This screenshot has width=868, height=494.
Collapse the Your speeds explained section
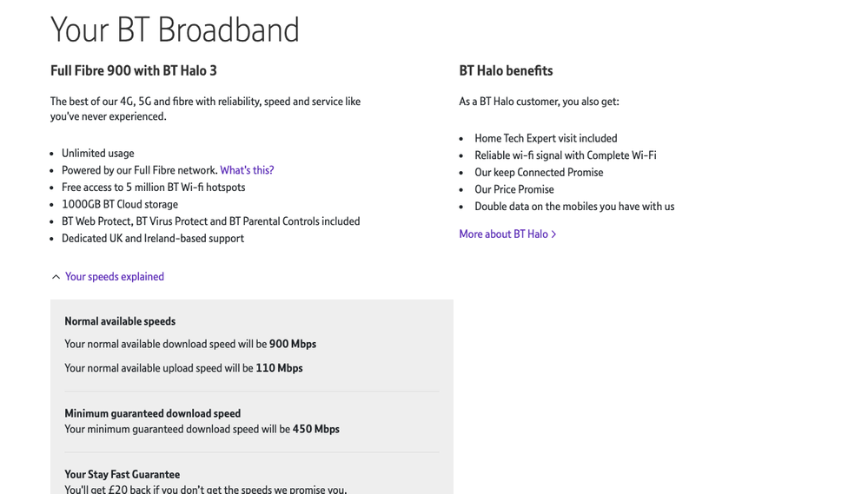114,277
